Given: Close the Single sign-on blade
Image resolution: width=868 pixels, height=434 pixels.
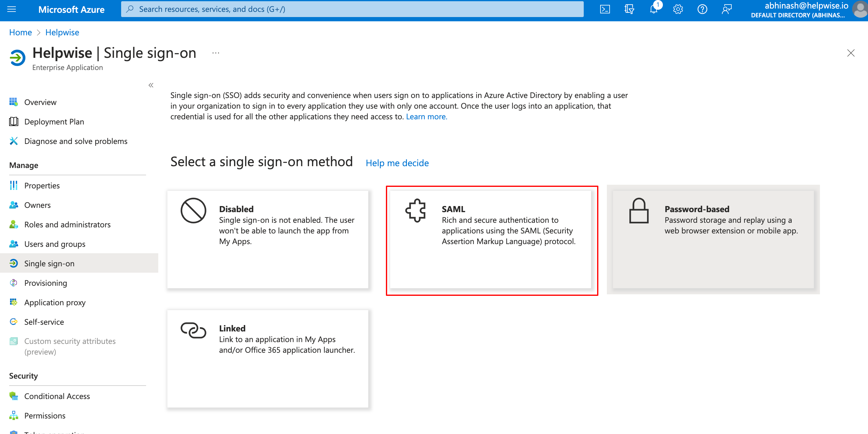Looking at the screenshot, I should 851,53.
